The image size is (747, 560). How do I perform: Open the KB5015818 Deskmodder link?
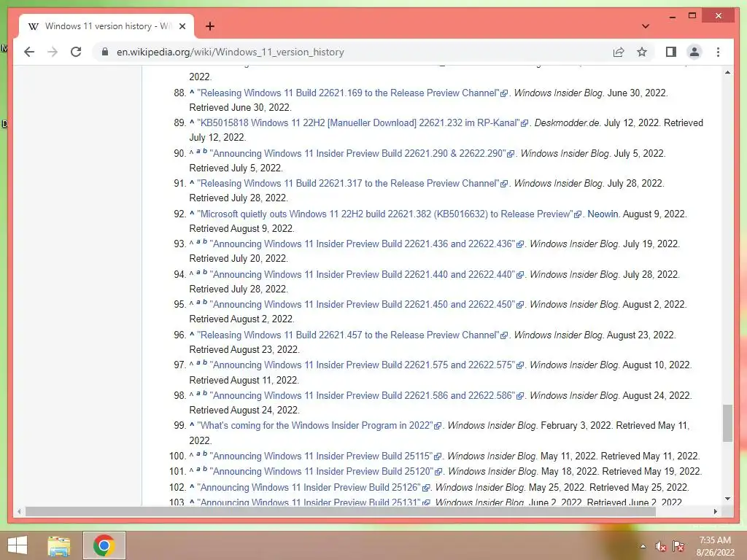pyautogui.click(x=357, y=122)
